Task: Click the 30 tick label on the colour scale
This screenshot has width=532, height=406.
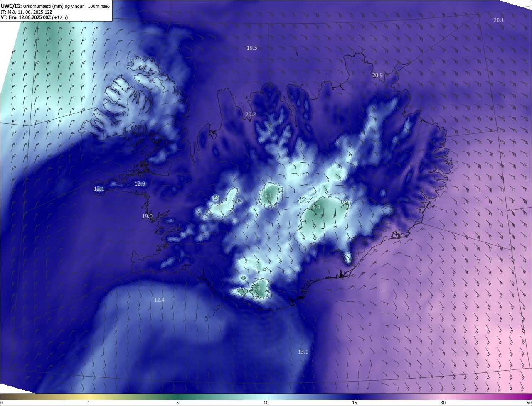Action: pos(443,403)
